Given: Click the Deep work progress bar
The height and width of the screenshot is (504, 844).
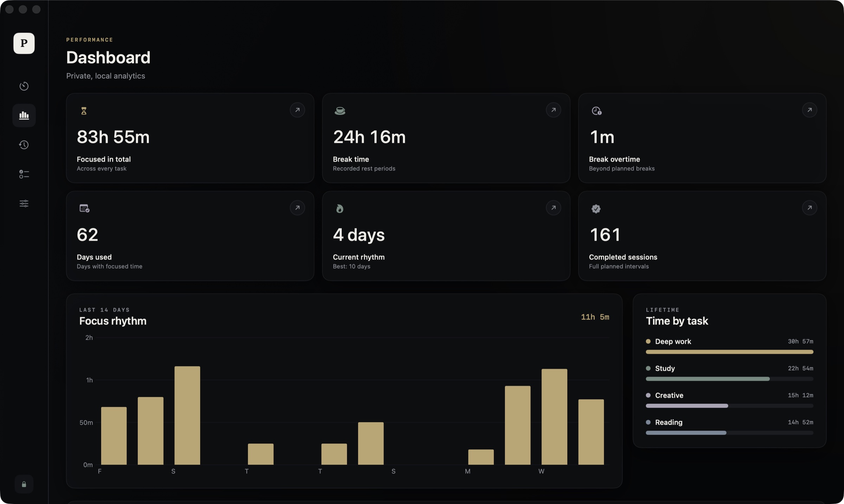Looking at the screenshot, I should point(729,352).
